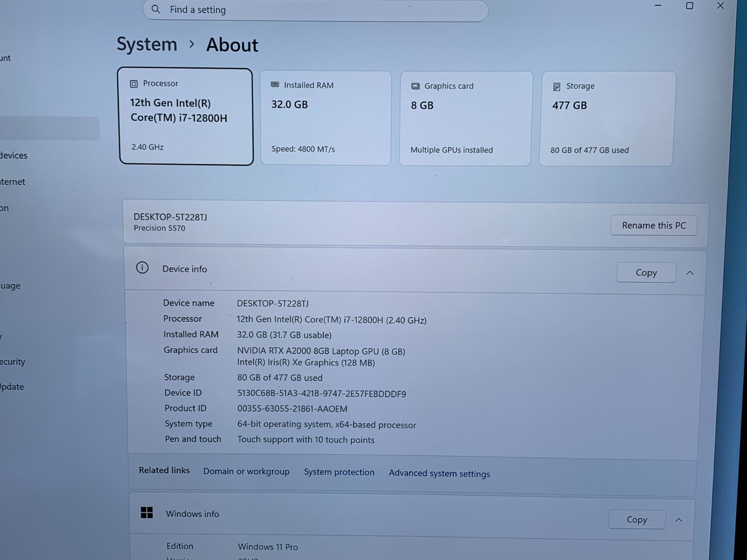Click NVIDIA RTX A2000 8GB Laptop GPU text
This screenshot has width=747, height=560.
(x=321, y=351)
